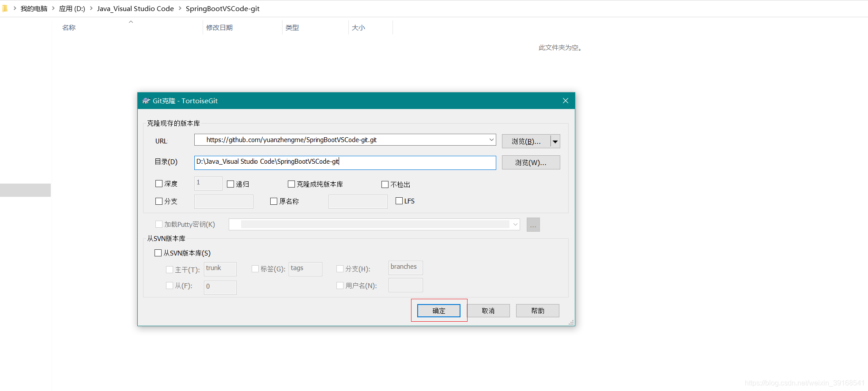
Task: Click 浏览(B)... browse URL button
Action: point(526,141)
